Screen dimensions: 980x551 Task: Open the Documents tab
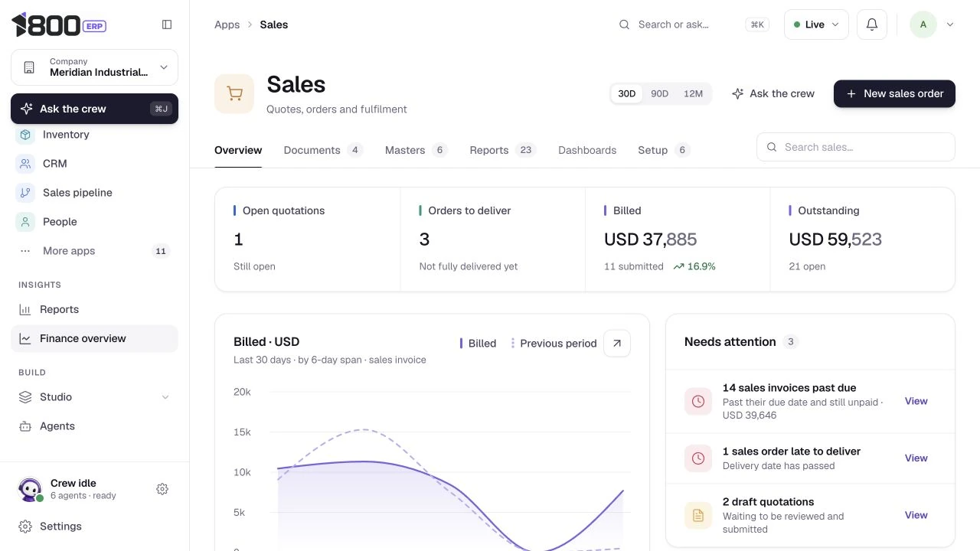coord(323,150)
